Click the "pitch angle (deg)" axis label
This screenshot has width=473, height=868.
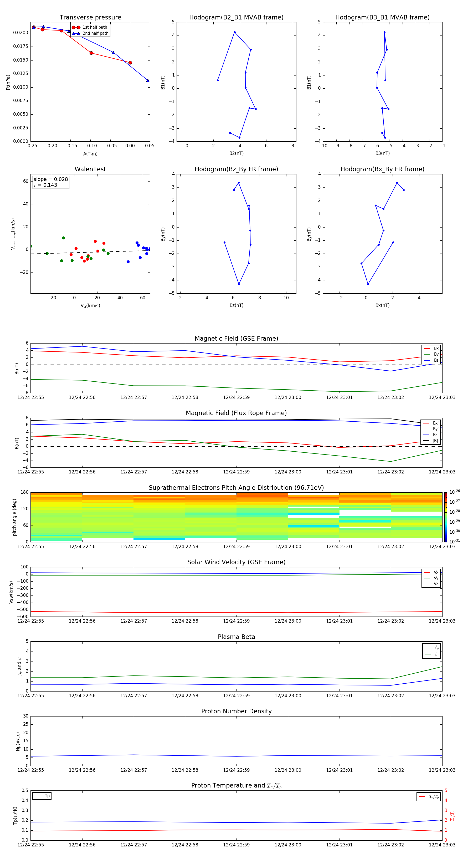14,517
